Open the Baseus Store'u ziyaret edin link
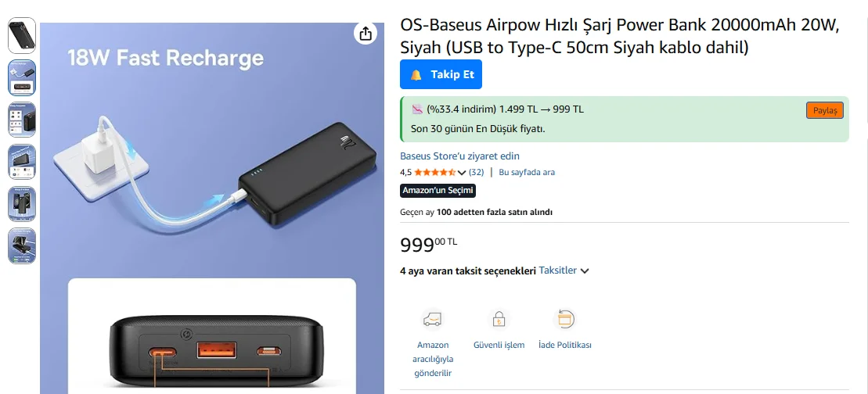 tap(459, 156)
